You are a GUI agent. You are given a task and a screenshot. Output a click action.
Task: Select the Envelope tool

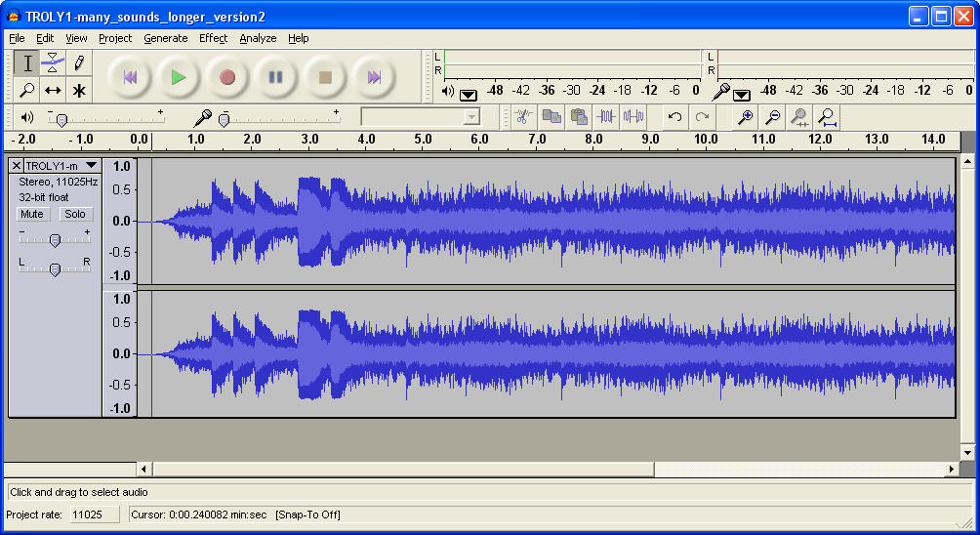(53, 63)
